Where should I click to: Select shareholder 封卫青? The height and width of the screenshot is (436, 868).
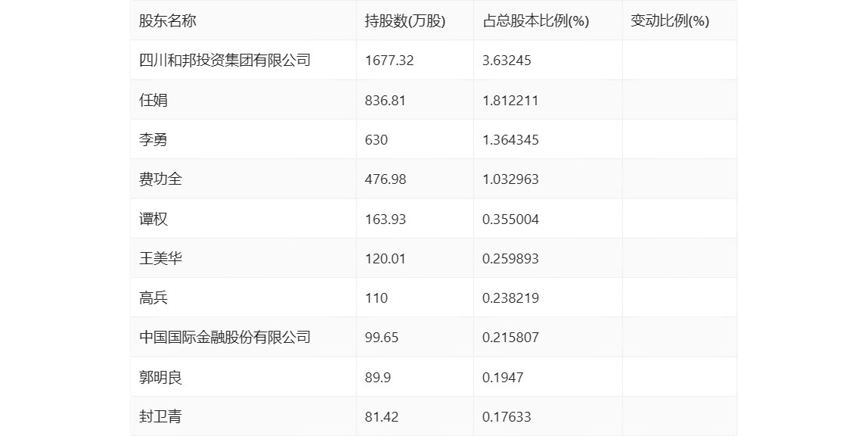pyautogui.click(x=160, y=416)
